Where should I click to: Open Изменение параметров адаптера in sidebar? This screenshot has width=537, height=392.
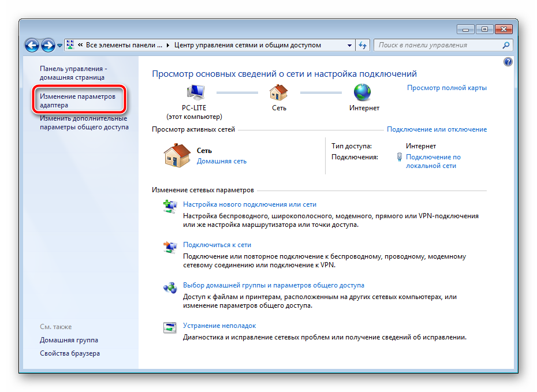pos(77,101)
